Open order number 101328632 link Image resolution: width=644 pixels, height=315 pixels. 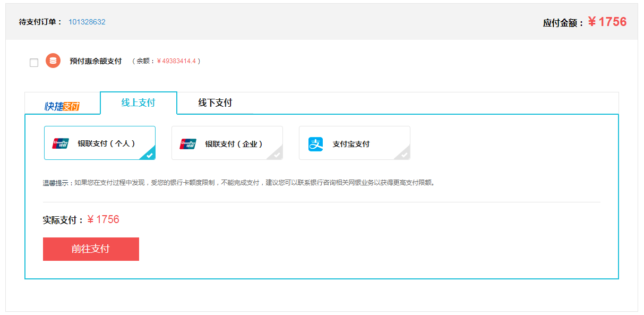click(87, 22)
